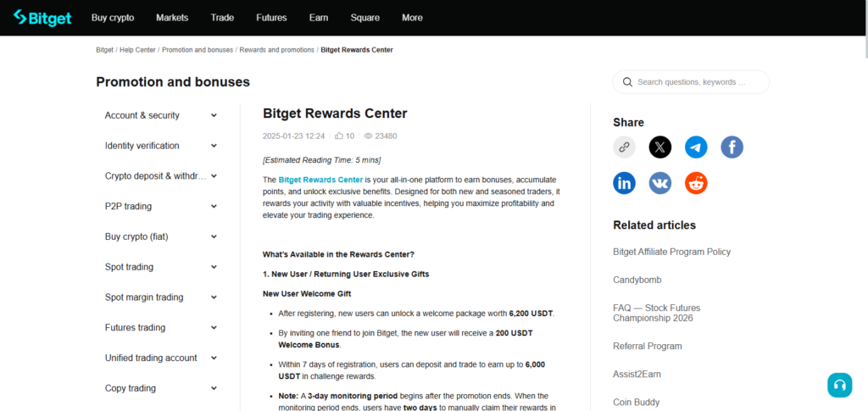
Task: Open the Square menu
Action: 364,18
